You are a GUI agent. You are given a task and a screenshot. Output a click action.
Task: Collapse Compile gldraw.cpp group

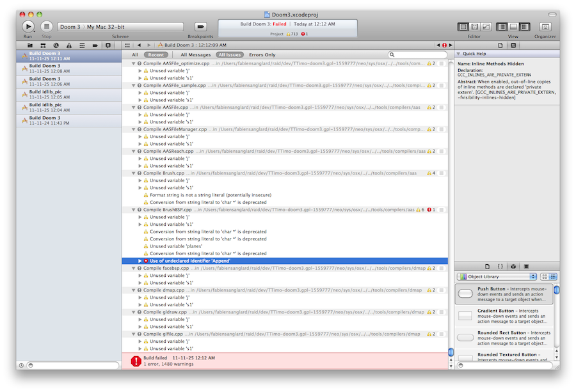(134, 312)
